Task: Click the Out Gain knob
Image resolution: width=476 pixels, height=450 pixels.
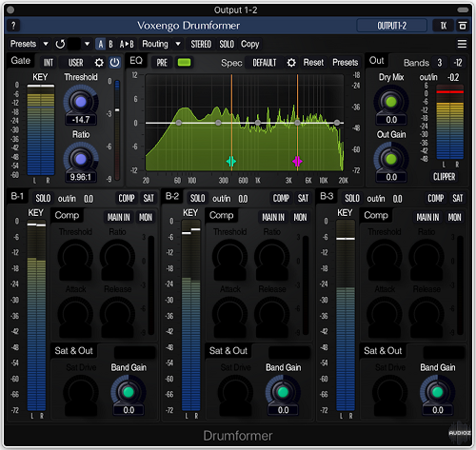Action: point(391,159)
